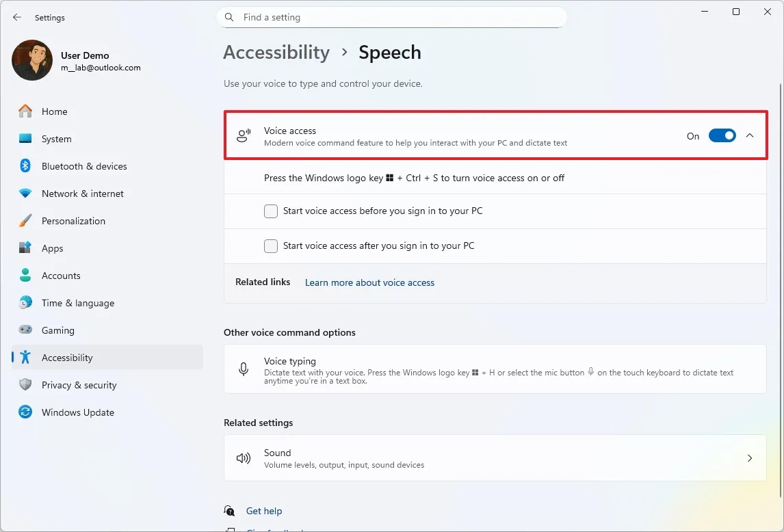This screenshot has width=784, height=532.
Task: Navigate to the Home section
Action: tap(55, 111)
